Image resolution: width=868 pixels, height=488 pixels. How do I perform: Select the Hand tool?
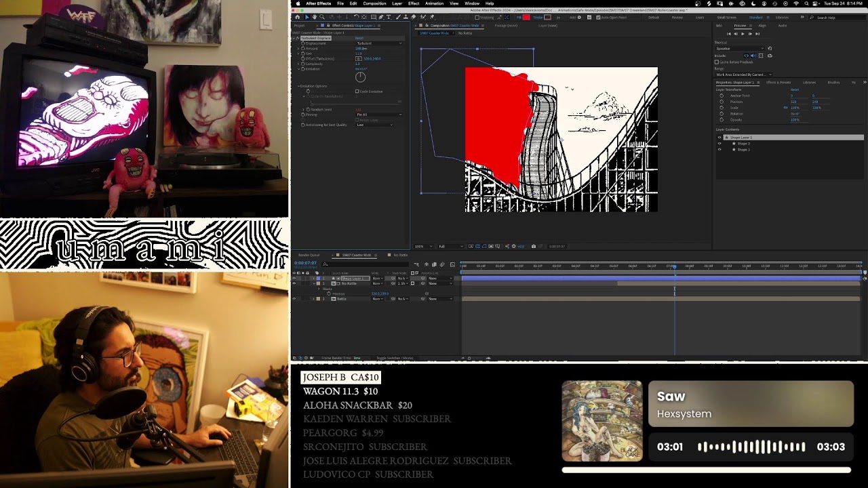(x=314, y=17)
